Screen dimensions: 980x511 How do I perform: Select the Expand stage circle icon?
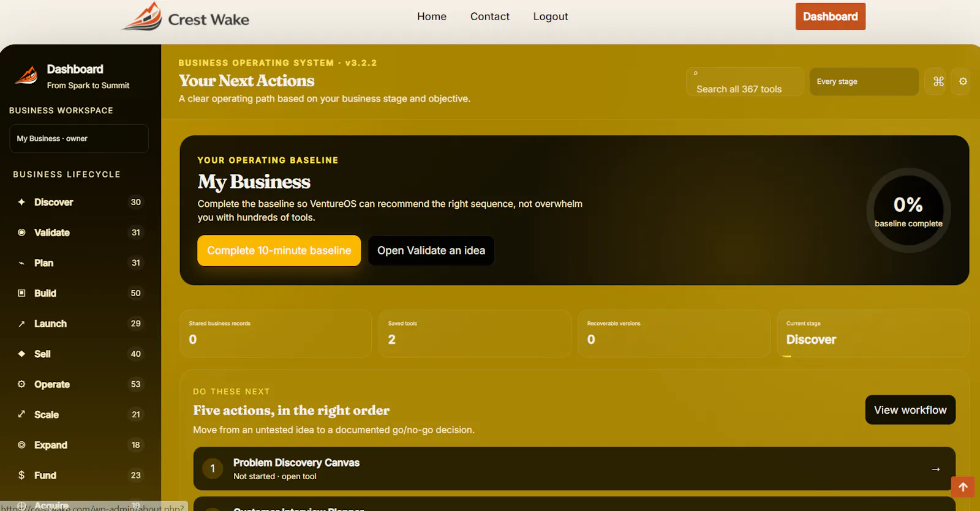[x=21, y=445]
